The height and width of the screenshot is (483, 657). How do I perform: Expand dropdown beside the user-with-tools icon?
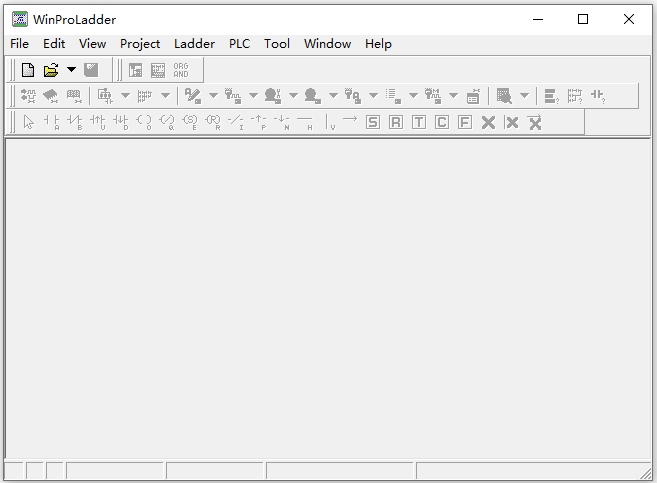pos(293,96)
